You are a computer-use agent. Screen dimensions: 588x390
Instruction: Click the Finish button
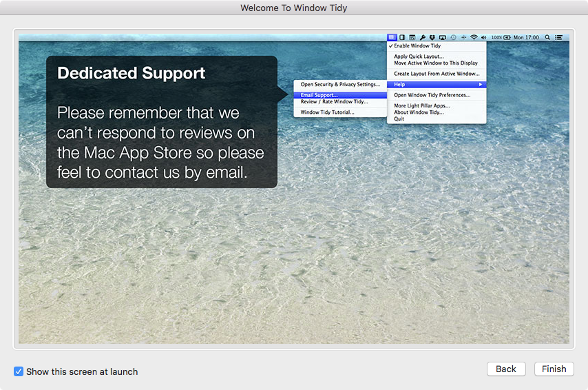pyautogui.click(x=554, y=369)
